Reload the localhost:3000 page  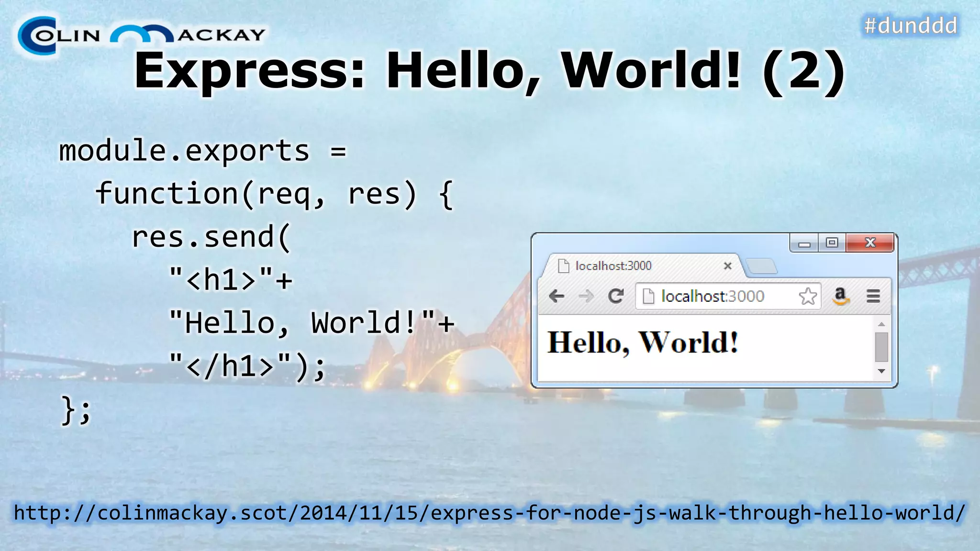pyautogui.click(x=616, y=296)
